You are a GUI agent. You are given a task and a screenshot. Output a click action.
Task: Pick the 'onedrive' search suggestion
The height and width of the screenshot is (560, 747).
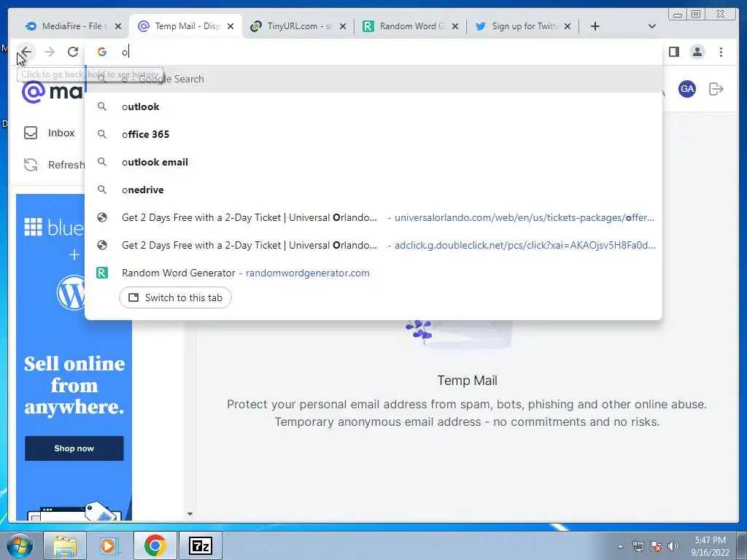pyautogui.click(x=373, y=190)
